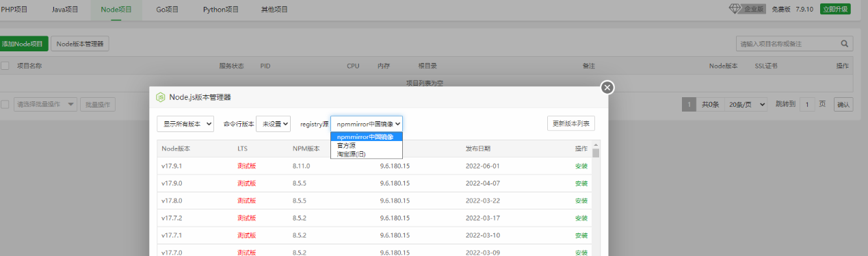
Task: Click the 测试版 label for v17.9.0
Action: pyautogui.click(x=247, y=183)
